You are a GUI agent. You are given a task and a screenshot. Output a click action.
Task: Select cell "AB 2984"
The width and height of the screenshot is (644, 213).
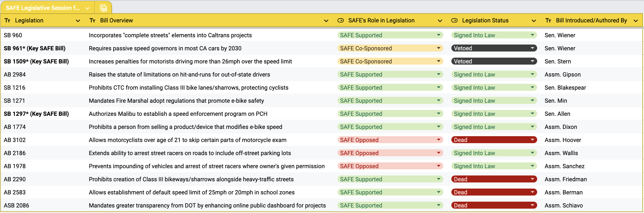pos(43,74)
